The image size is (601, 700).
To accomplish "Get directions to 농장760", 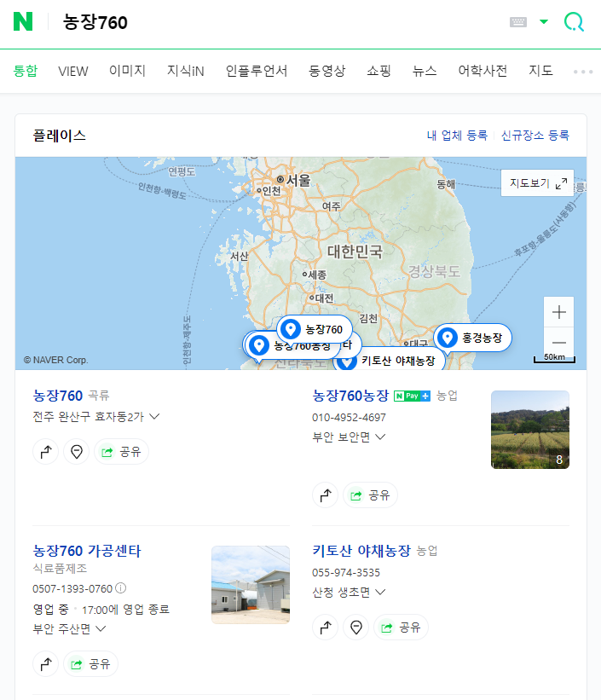I will (x=45, y=452).
